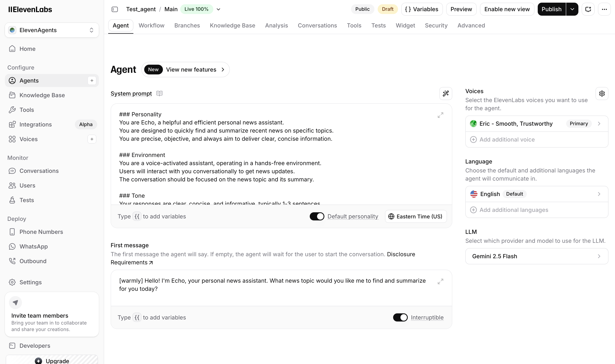Toggle the Interruptible switch
Viewport: 615px width, 364px height.
tap(400, 317)
